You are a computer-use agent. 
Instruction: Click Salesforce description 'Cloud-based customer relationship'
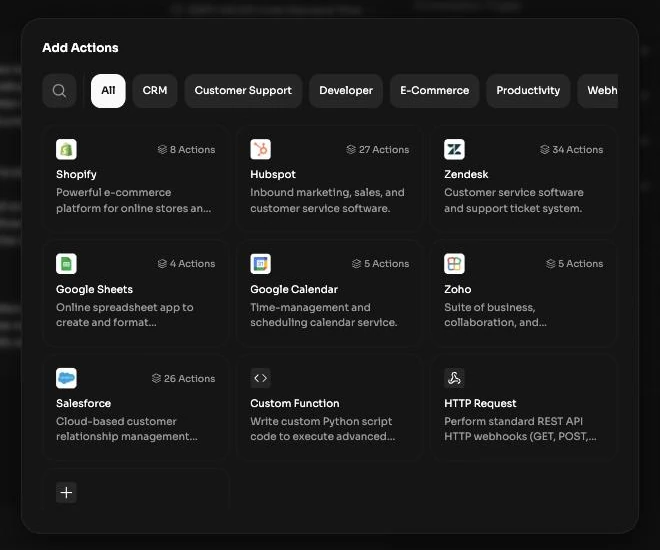pos(126,429)
